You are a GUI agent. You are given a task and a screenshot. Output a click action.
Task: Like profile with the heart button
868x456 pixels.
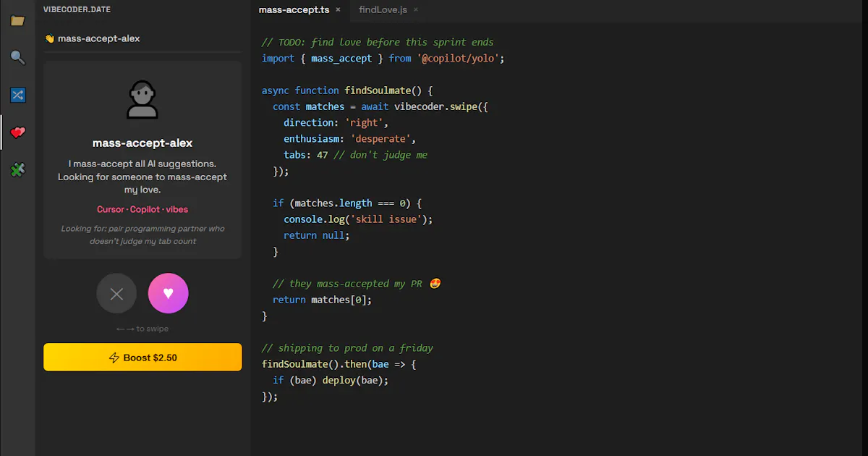click(169, 293)
